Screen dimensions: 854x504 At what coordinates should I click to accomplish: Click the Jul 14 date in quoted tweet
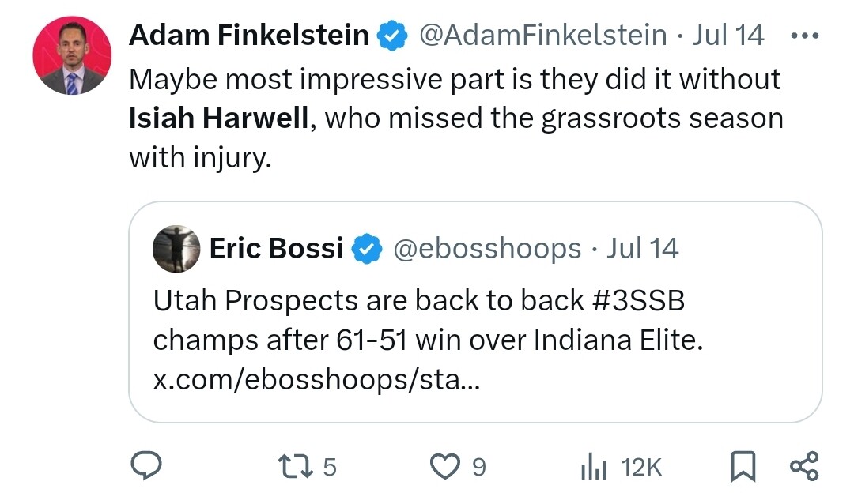click(643, 249)
